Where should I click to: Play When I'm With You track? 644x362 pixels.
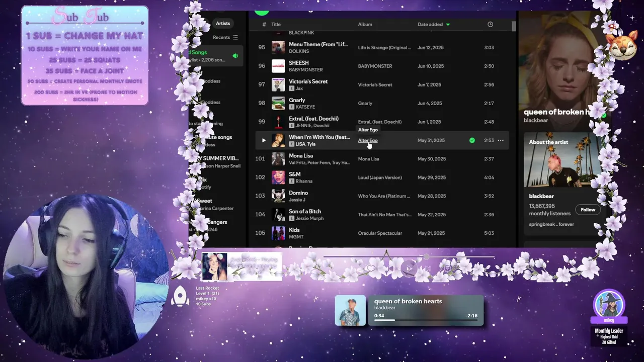(264, 140)
